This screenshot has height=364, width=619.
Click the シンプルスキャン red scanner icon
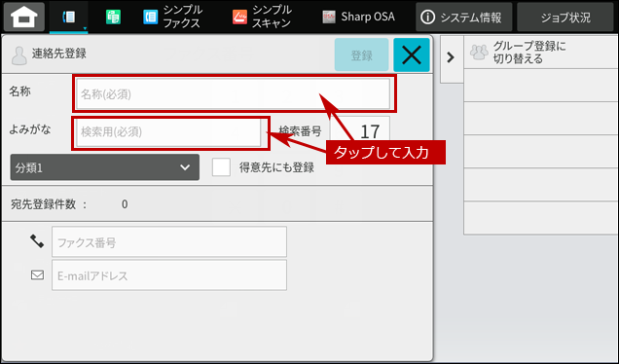[x=239, y=17]
